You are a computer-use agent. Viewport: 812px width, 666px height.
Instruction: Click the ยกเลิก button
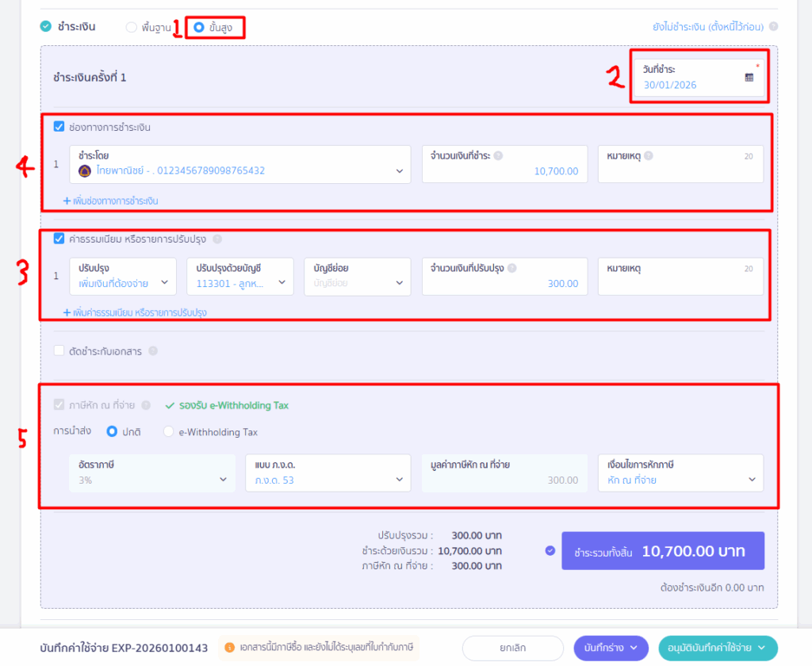512,648
